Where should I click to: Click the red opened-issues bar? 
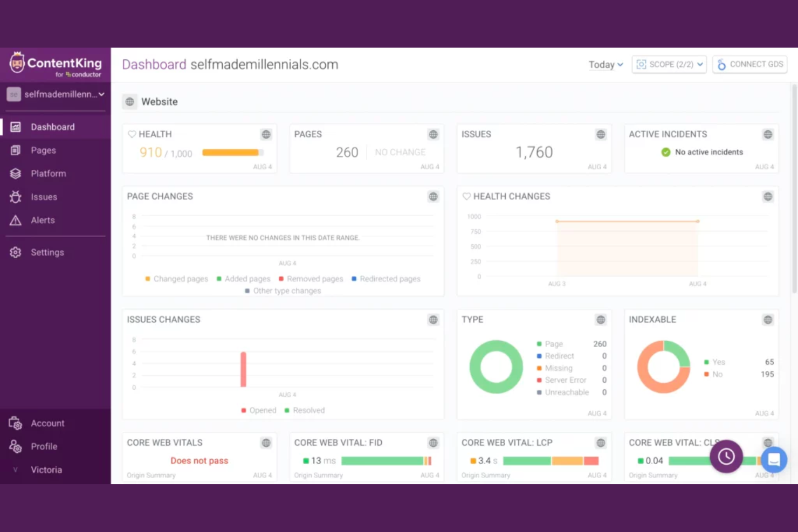pos(243,369)
